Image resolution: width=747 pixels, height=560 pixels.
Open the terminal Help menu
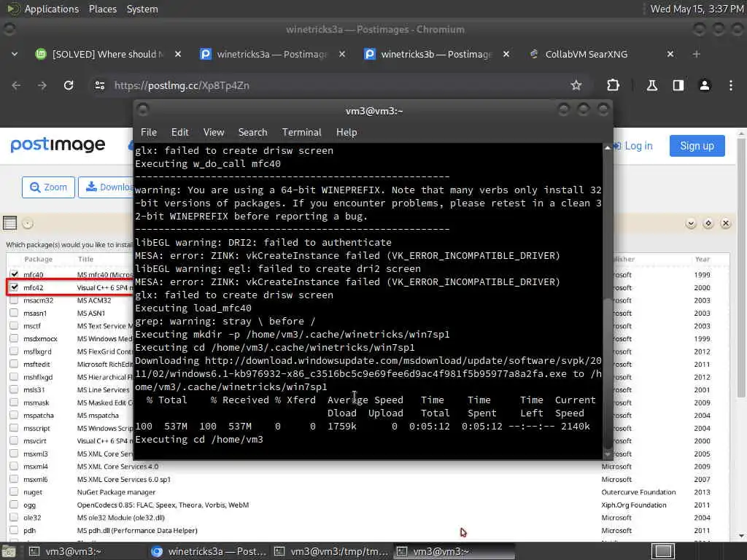tap(347, 133)
